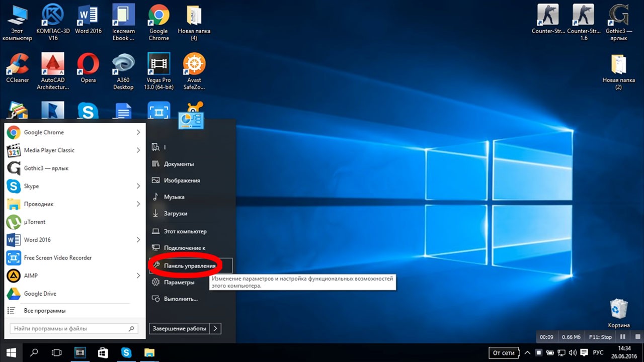The height and width of the screenshot is (362, 644).
Task: Click the volume icon in the tray
Action: click(x=573, y=353)
